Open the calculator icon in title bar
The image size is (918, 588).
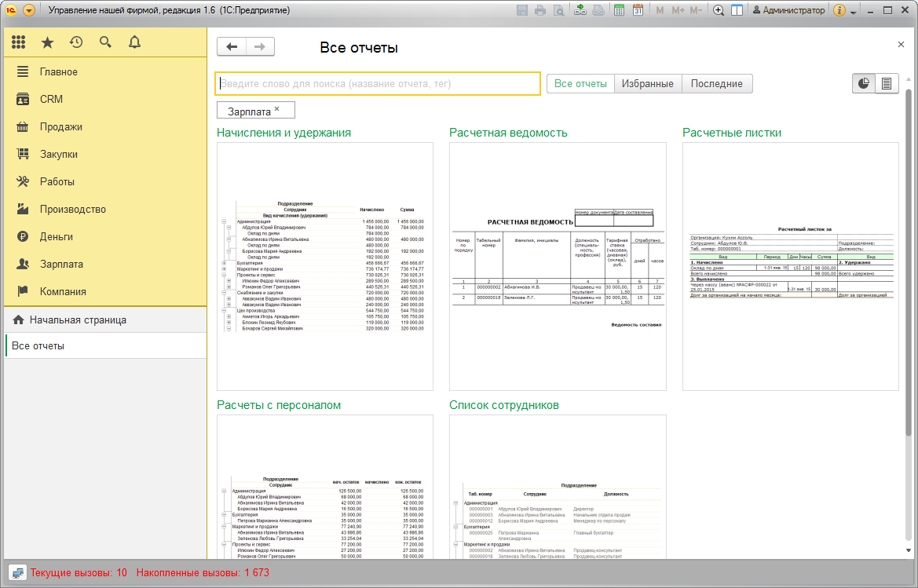point(619,10)
